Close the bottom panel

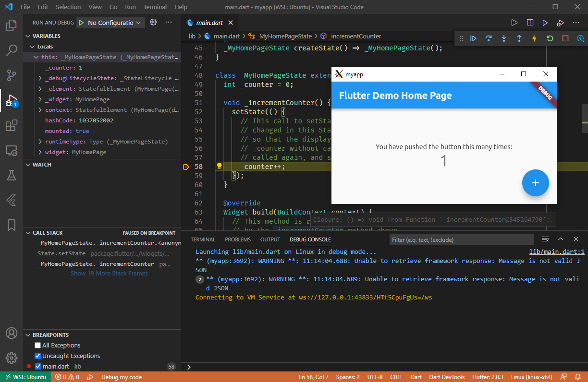coord(576,239)
